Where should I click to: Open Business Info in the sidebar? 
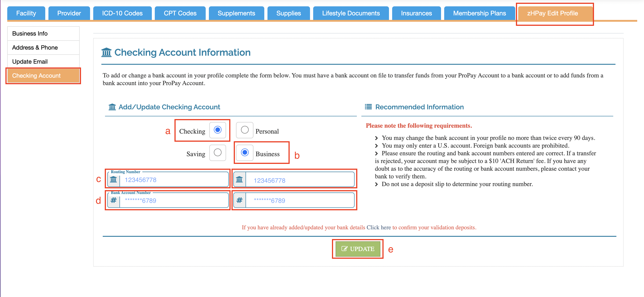[43, 34]
